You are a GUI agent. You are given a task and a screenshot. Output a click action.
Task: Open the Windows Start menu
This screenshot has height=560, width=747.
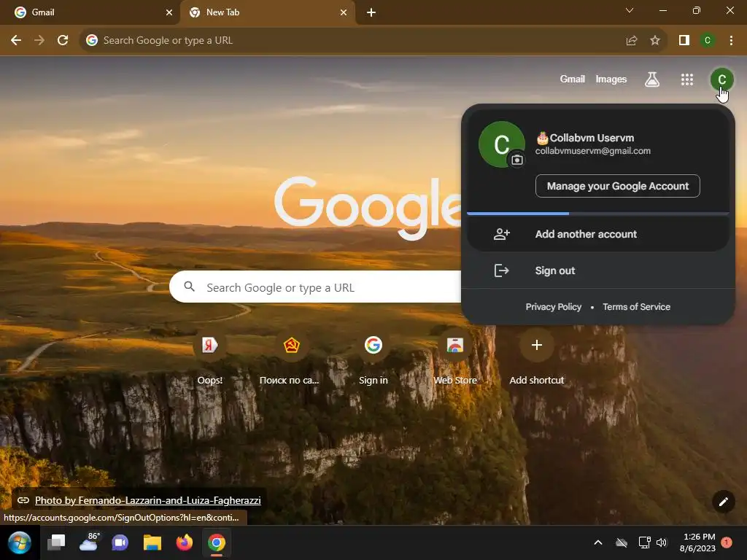pyautogui.click(x=20, y=542)
